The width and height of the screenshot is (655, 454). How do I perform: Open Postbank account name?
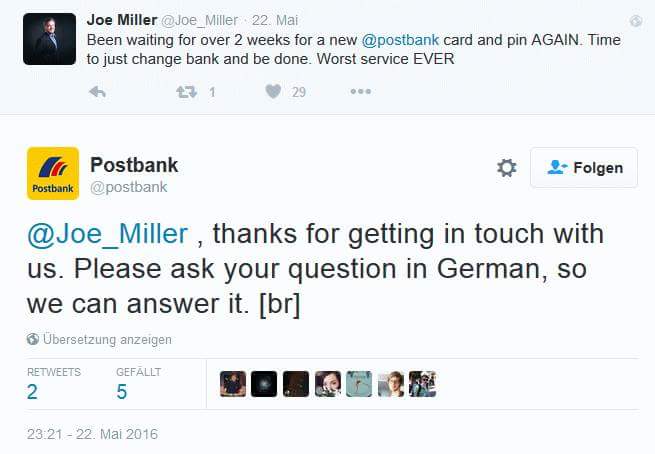[134, 165]
